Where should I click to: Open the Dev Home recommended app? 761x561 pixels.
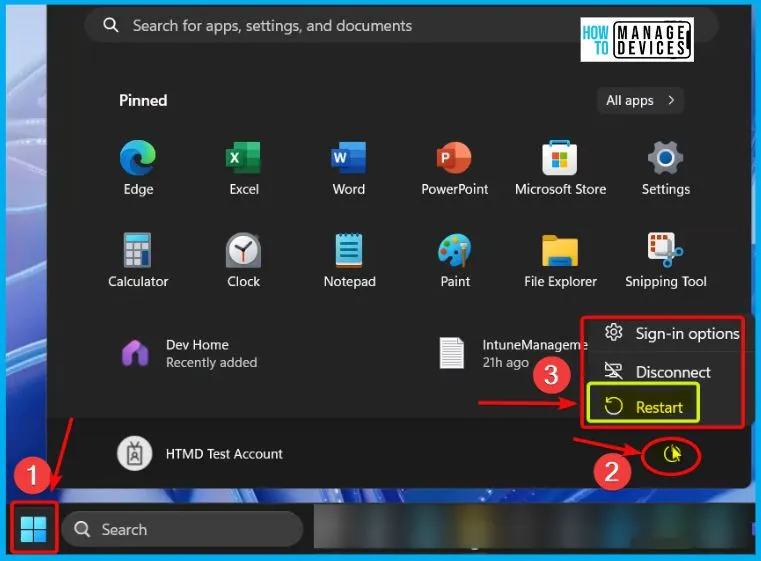click(x=189, y=353)
